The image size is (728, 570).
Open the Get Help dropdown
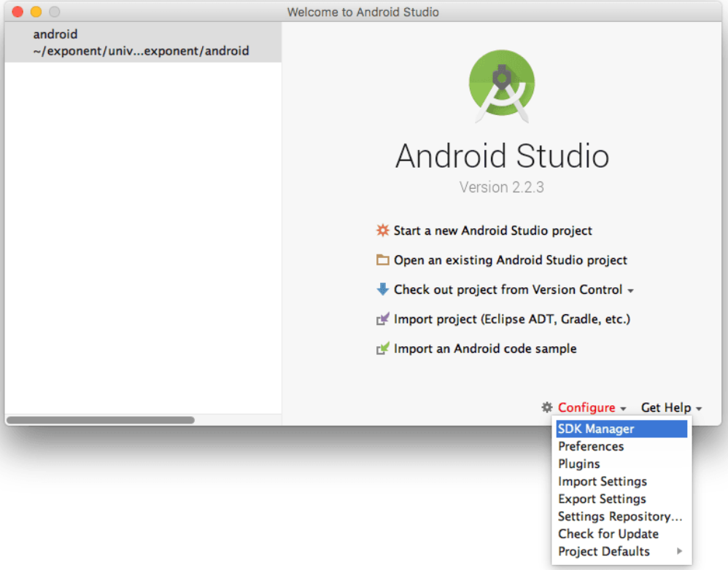(671, 407)
